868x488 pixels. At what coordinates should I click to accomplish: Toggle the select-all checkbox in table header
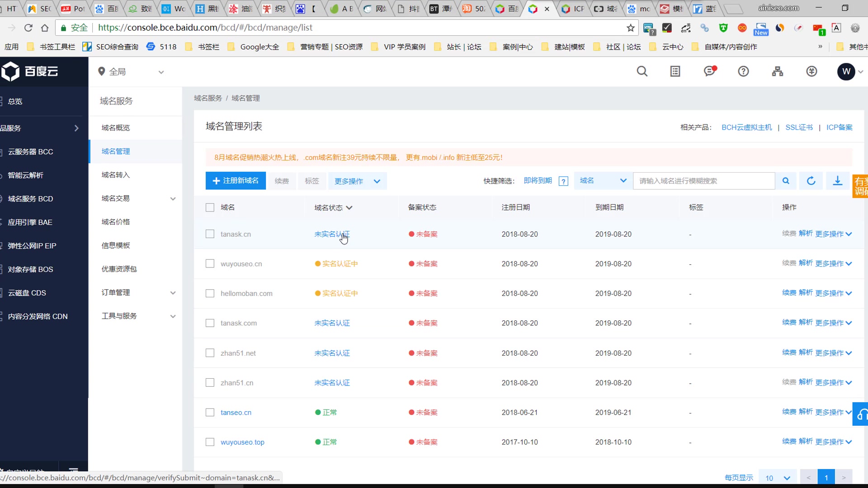point(210,207)
